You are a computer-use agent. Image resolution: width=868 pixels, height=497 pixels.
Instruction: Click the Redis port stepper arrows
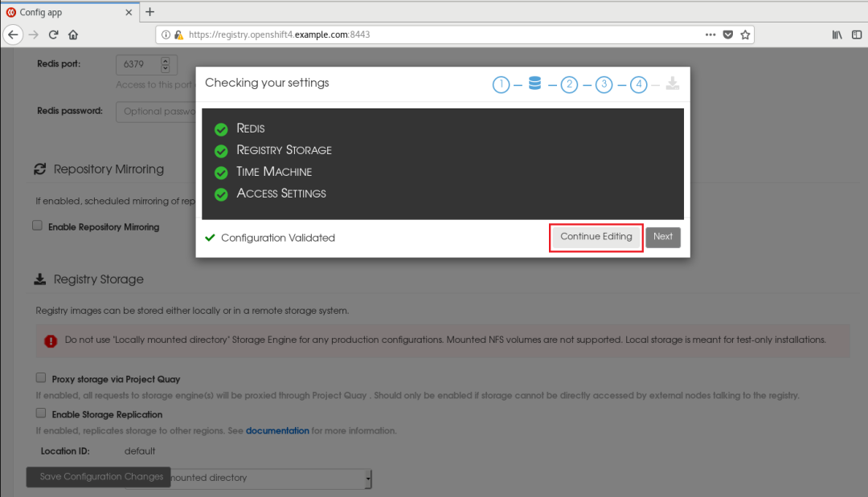165,65
